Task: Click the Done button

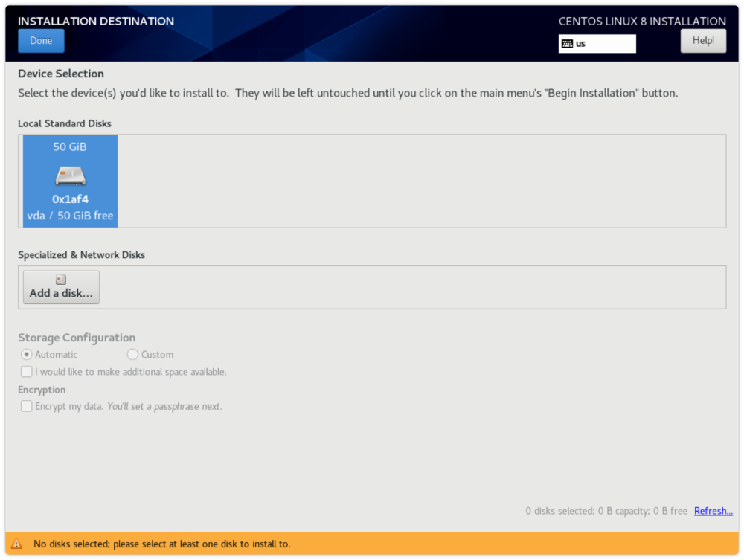Action: (41, 41)
